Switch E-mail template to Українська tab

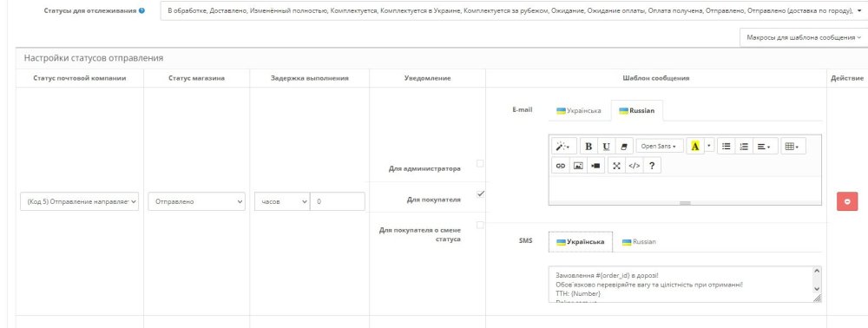pos(578,110)
